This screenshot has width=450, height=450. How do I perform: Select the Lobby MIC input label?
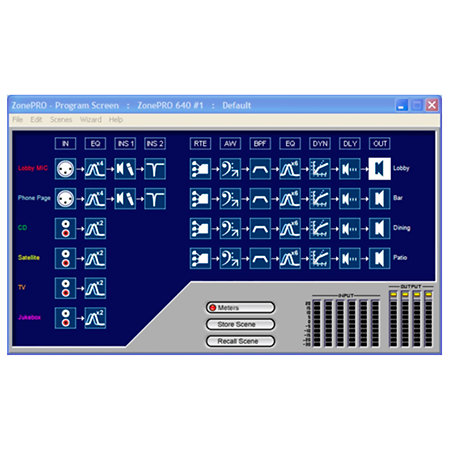[33, 168]
